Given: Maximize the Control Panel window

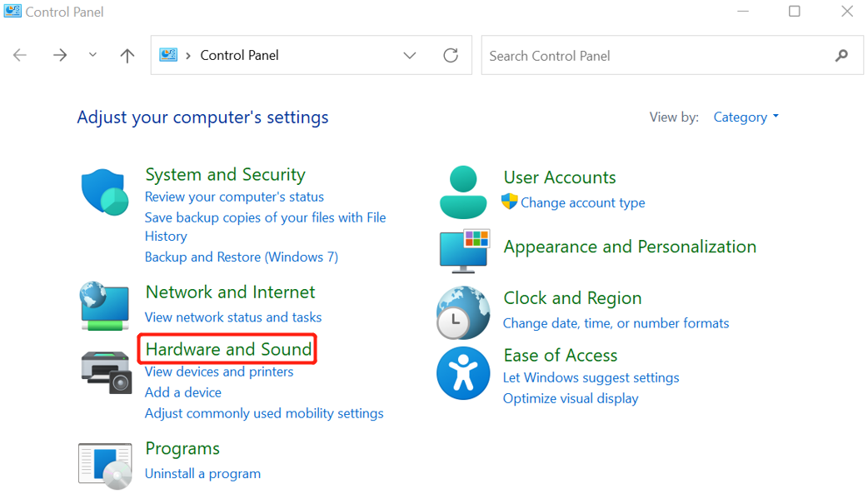Looking at the screenshot, I should 795,11.
